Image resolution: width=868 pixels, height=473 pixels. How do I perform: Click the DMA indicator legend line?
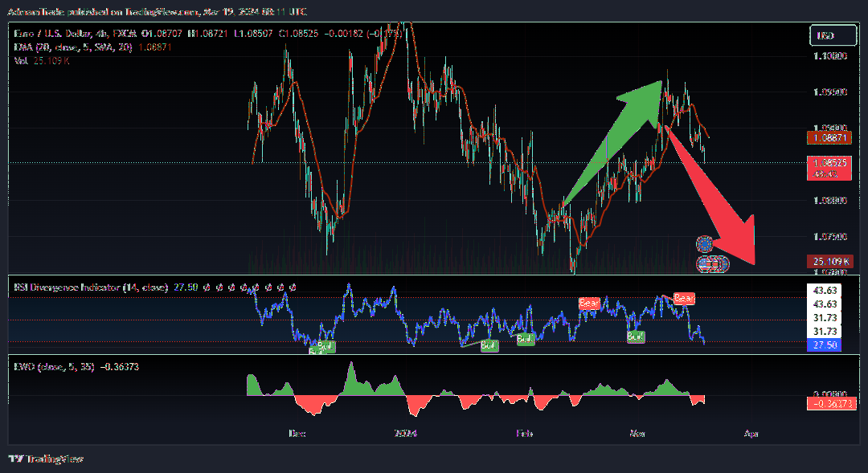pos(92,47)
